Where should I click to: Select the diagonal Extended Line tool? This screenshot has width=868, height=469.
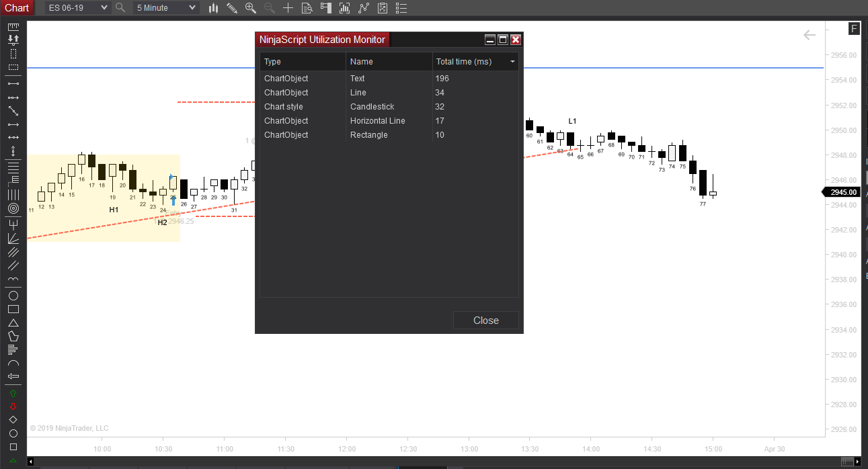[x=13, y=111]
